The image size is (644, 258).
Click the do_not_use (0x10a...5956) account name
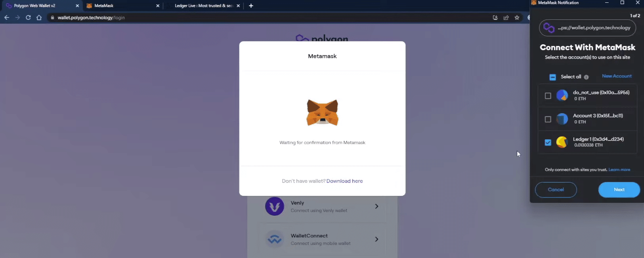point(601,92)
